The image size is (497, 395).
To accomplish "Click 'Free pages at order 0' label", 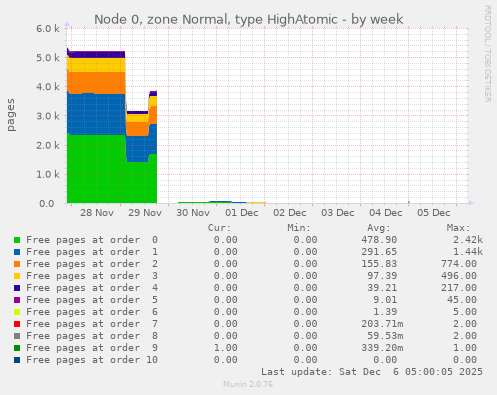I will coord(92,240).
